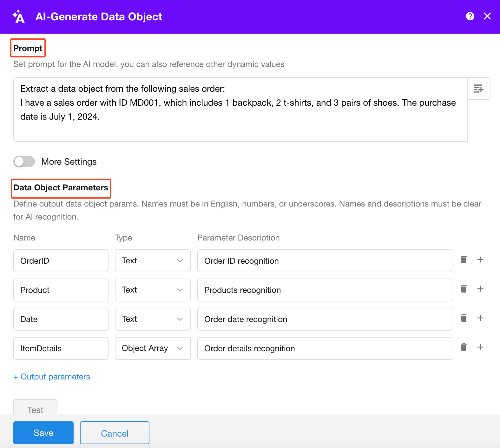The width and height of the screenshot is (500, 448).
Task: Click the + Output parameters link
Action: pyautogui.click(x=52, y=377)
